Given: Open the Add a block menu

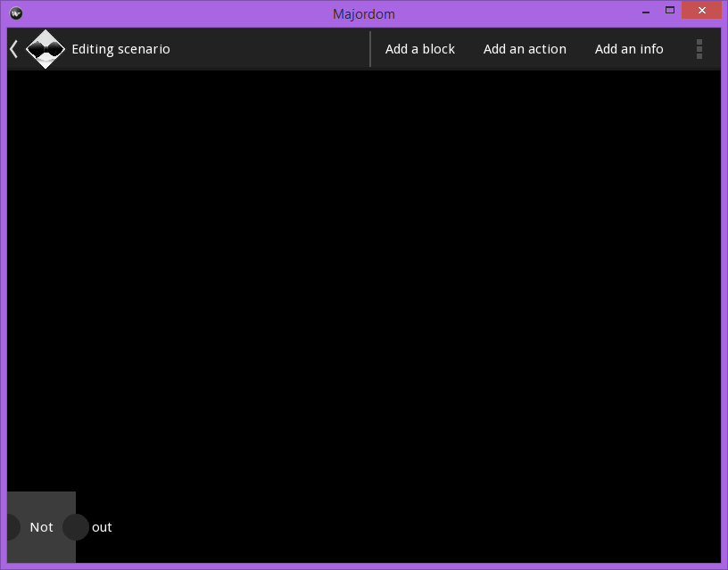Looking at the screenshot, I should [x=419, y=49].
